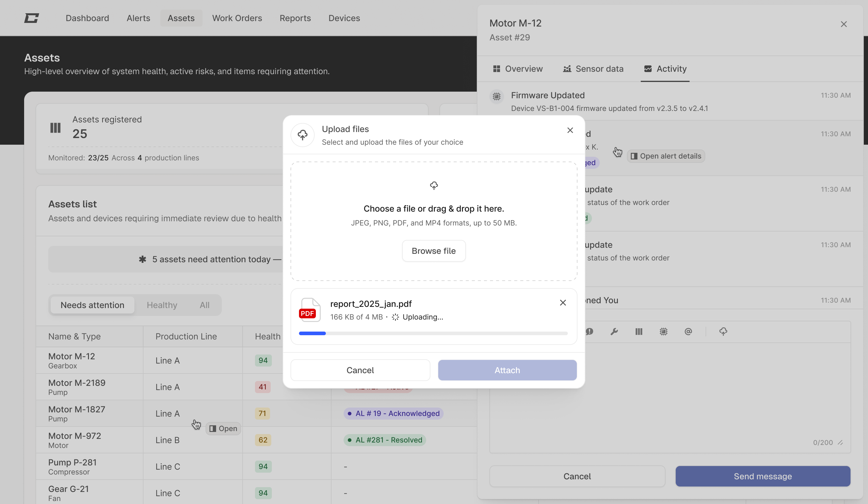Image resolution: width=868 pixels, height=504 pixels.
Task: Switch to the All assets filter
Action: click(x=204, y=305)
